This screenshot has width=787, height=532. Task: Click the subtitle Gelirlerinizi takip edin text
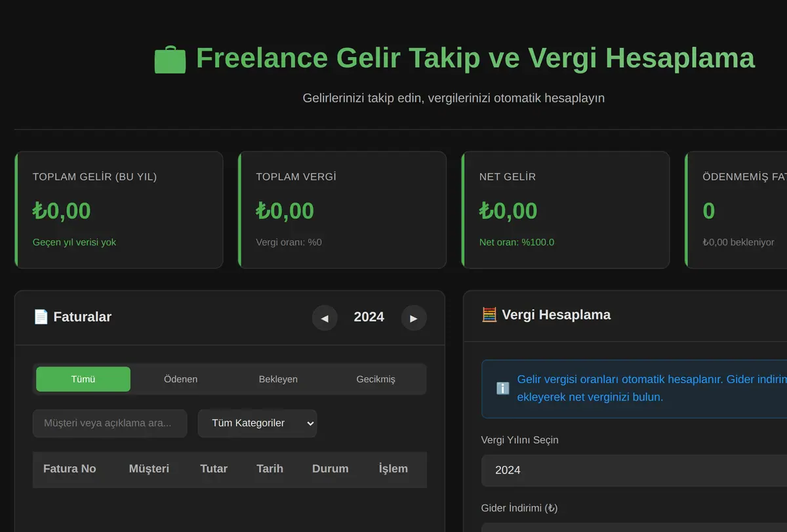click(454, 98)
